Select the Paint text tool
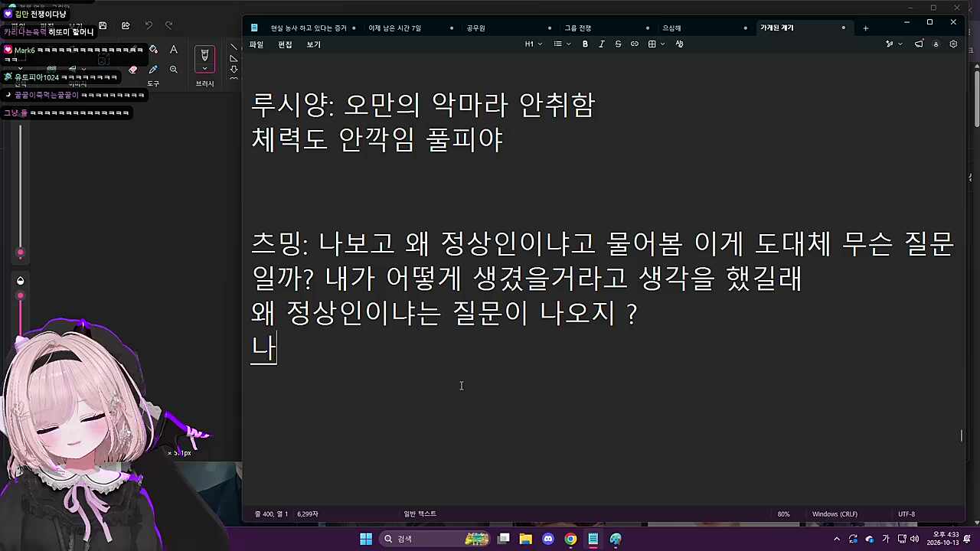The width and height of the screenshot is (980, 551). coord(174,50)
